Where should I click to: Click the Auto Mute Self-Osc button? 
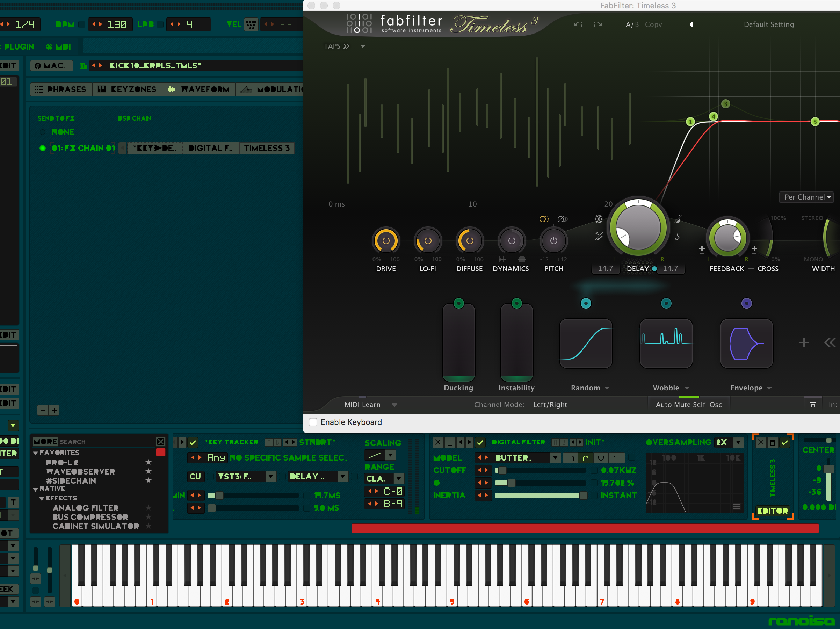pyautogui.click(x=688, y=405)
